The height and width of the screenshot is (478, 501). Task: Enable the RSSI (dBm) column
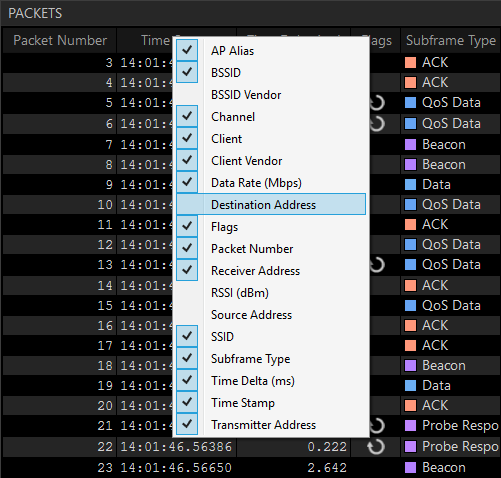tap(271, 293)
